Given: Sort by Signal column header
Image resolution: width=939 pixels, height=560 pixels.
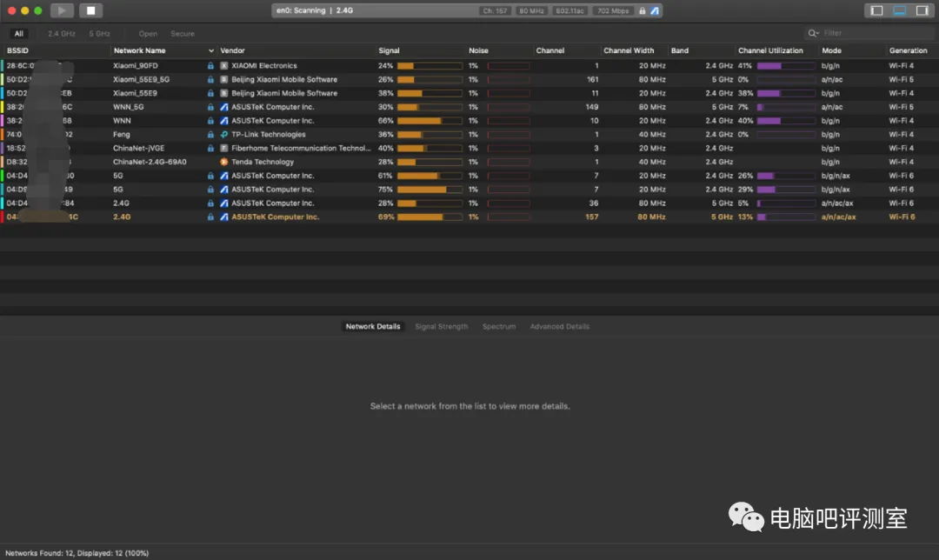Looking at the screenshot, I should (389, 51).
